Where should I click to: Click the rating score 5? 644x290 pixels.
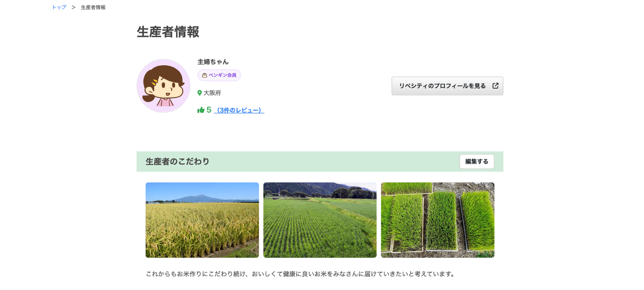(x=209, y=110)
